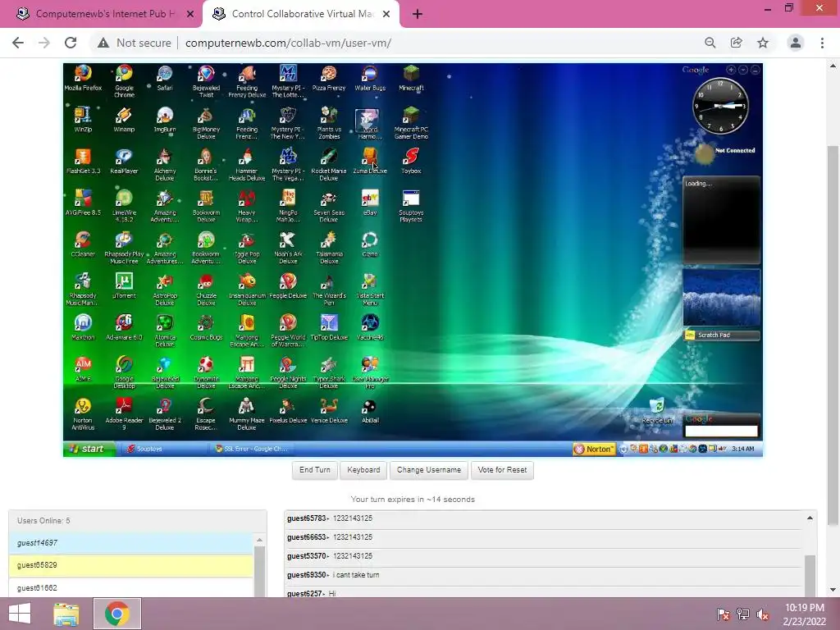Share this page icon
Image resolution: width=840 pixels, height=630 pixels.
(x=736, y=43)
